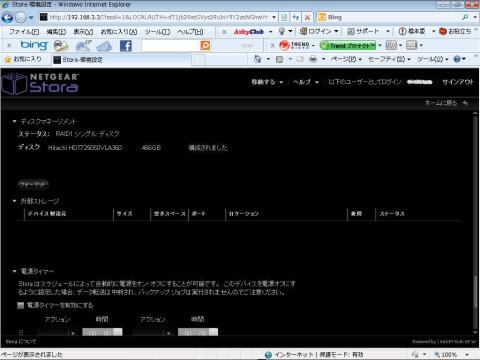480x360 pixels.
Task: Click the ホームに戻る link
Action: tap(446, 103)
